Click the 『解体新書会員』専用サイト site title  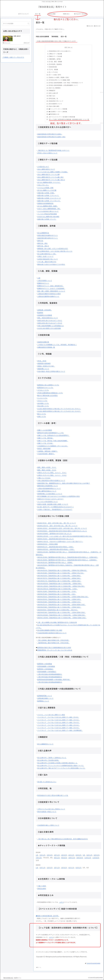52,7
